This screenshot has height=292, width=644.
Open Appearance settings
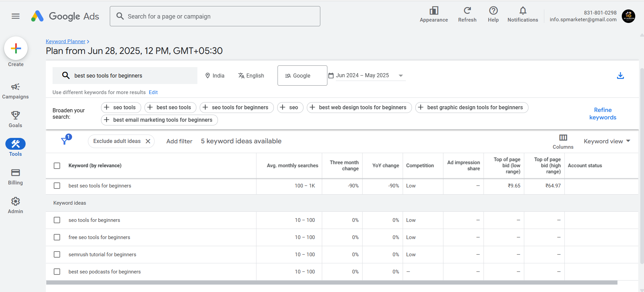point(434,14)
